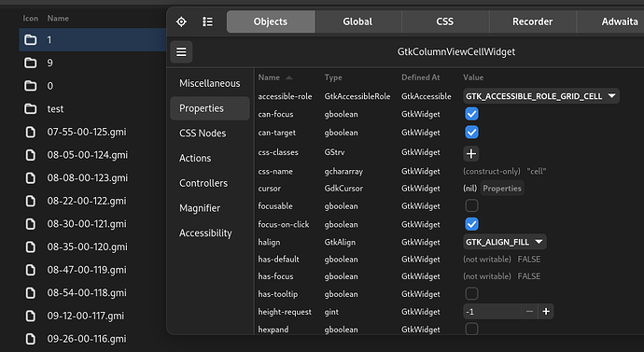Open the hamburger sidebar menu button

tap(181, 51)
